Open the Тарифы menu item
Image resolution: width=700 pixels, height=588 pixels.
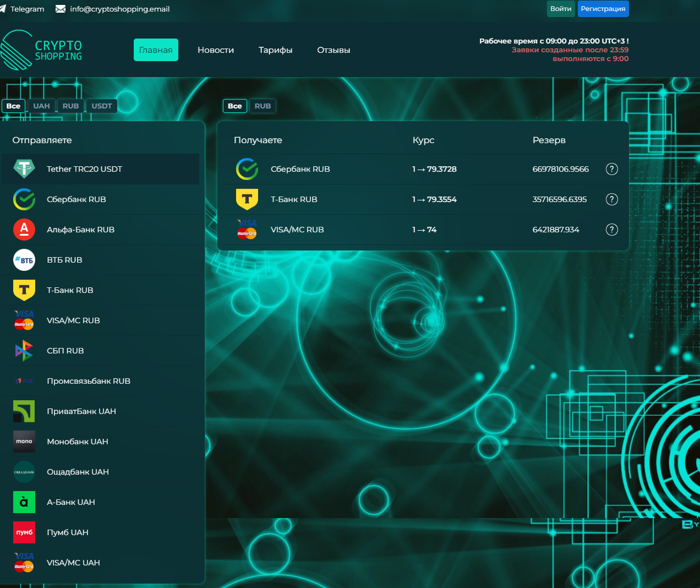click(276, 50)
